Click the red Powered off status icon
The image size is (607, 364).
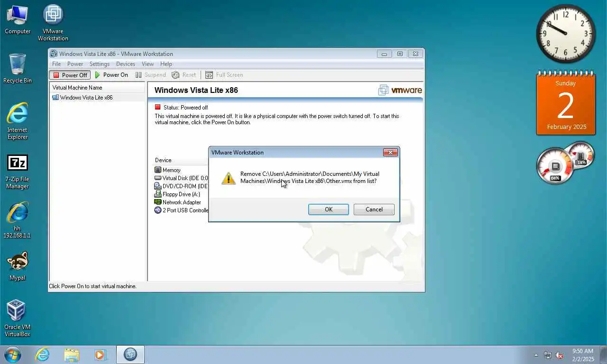pyautogui.click(x=158, y=107)
